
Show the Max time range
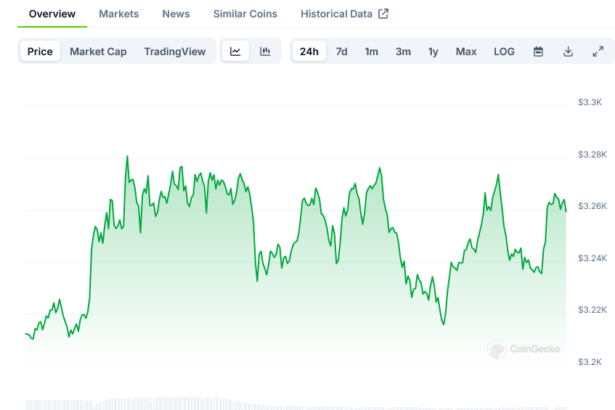tap(466, 51)
